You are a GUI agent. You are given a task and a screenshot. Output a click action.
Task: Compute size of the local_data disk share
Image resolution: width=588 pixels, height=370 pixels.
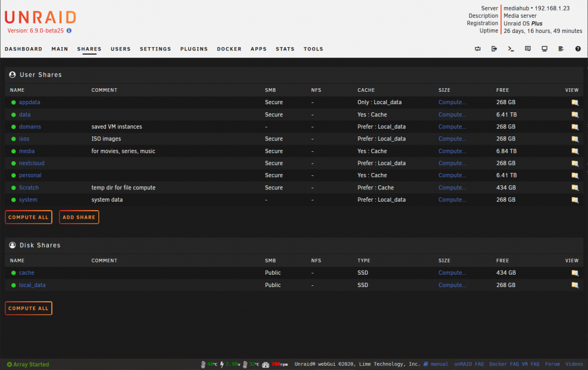(452, 285)
